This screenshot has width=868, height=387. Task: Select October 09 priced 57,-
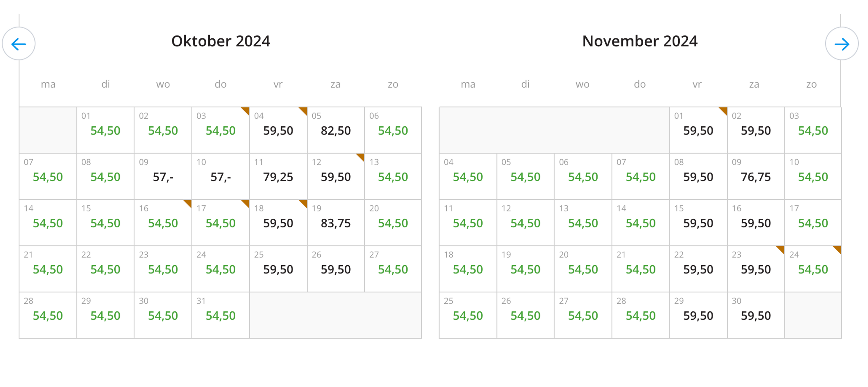(x=163, y=177)
